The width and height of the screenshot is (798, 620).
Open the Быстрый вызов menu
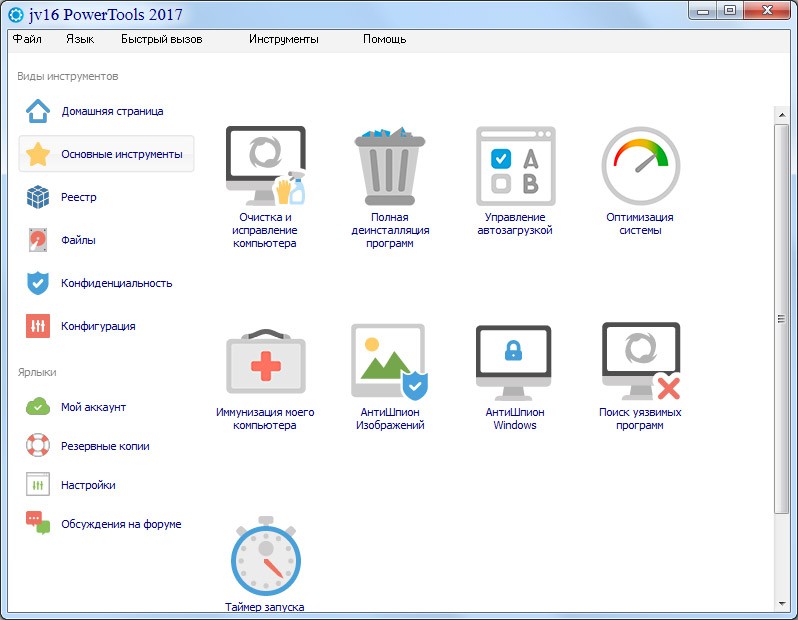pyautogui.click(x=161, y=39)
